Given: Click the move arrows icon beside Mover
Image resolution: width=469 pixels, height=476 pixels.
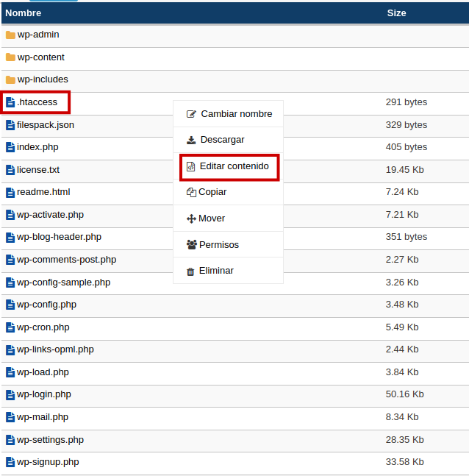Looking at the screenshot, I should click(x=192, y=219).
